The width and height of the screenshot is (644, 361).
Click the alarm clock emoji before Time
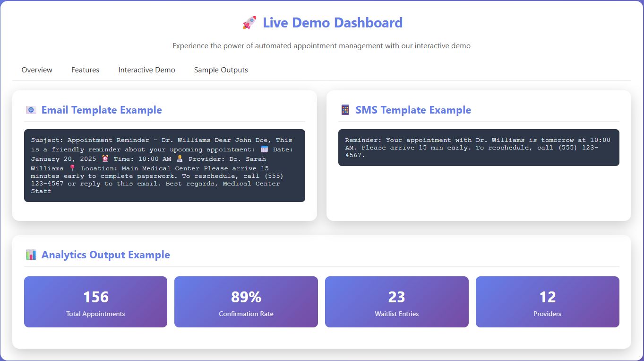(105, 159)
